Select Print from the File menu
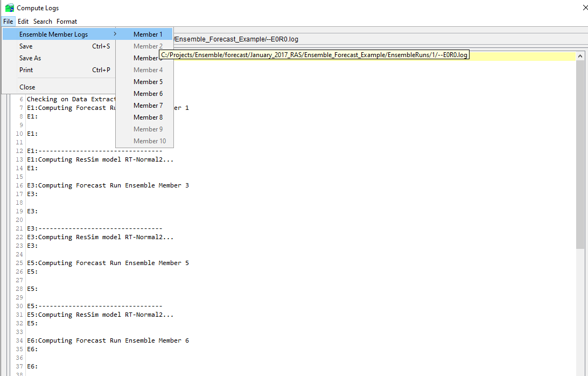 (x=26, y=69)
